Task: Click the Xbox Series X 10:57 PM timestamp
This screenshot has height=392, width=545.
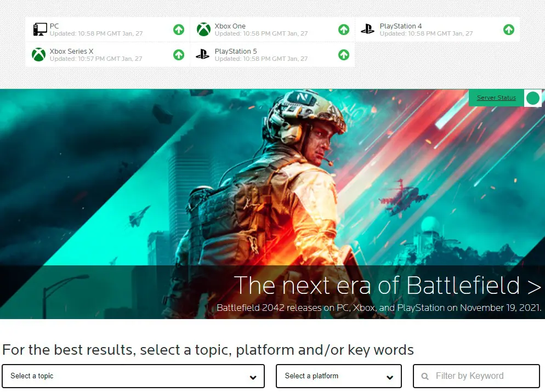Action: click(96, 59)
